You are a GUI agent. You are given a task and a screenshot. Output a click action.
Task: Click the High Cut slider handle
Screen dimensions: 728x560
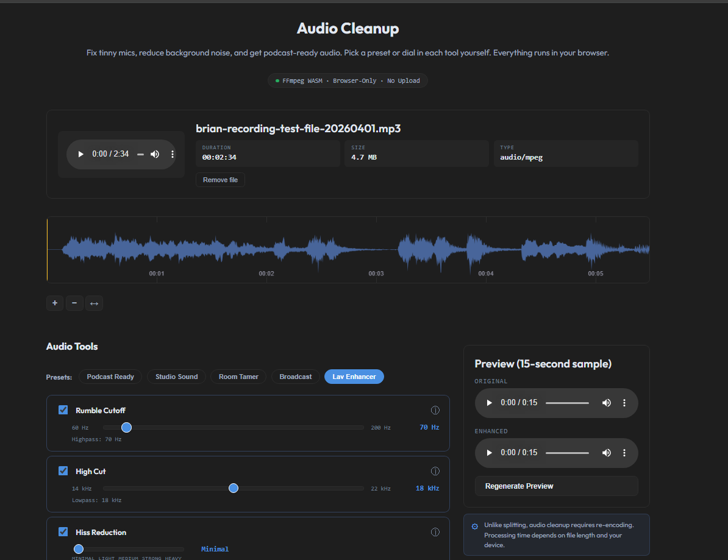pos(234,488)
